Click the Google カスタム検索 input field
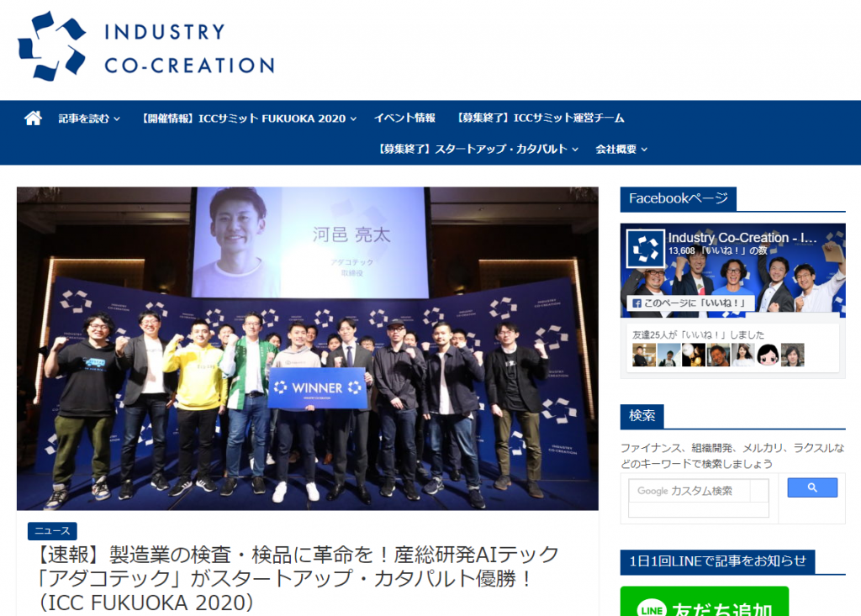Image resolution: width=861 pixels, height=616 pixels. [690, 491]
